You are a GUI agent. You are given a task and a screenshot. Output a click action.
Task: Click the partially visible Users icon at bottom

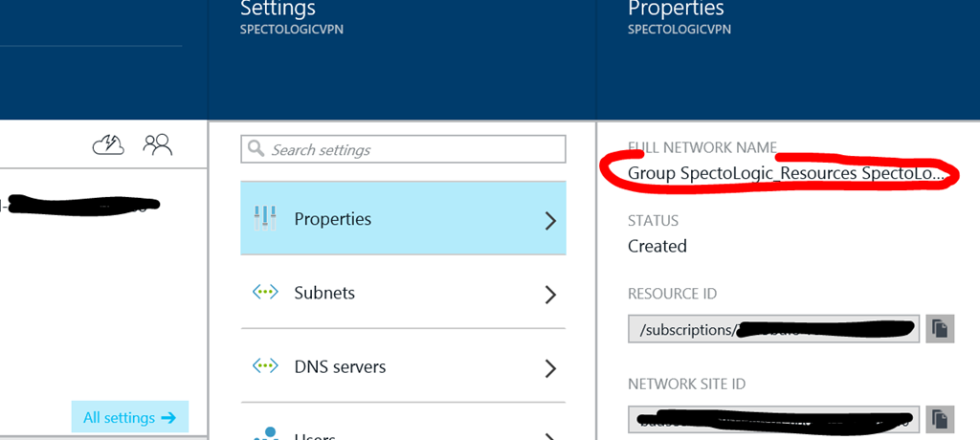265,433
